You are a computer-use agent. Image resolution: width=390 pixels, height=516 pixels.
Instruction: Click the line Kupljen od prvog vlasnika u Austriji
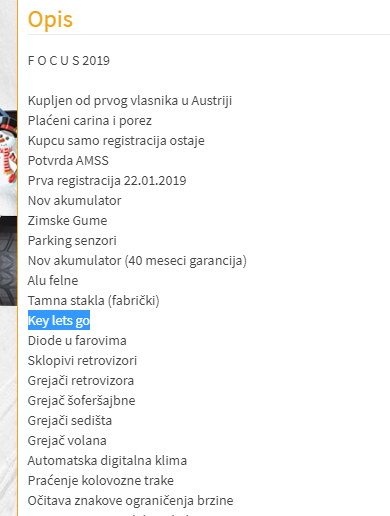(130, 101)
